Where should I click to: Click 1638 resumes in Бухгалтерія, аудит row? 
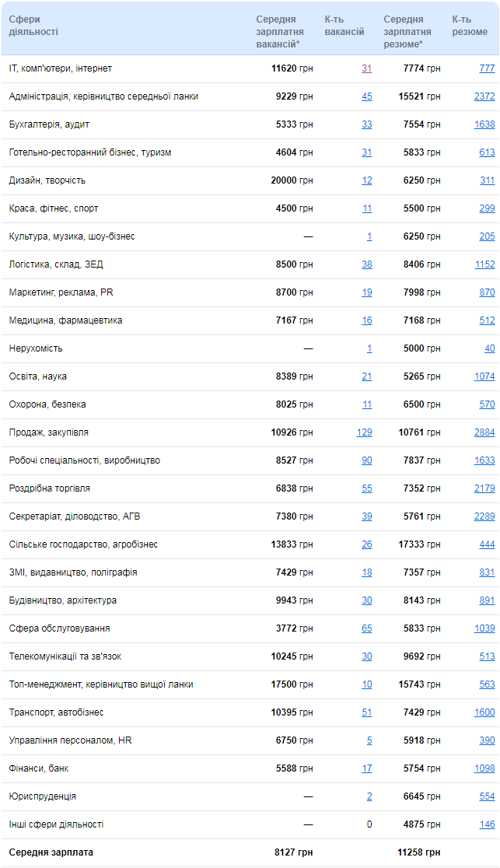pos(484,124)
